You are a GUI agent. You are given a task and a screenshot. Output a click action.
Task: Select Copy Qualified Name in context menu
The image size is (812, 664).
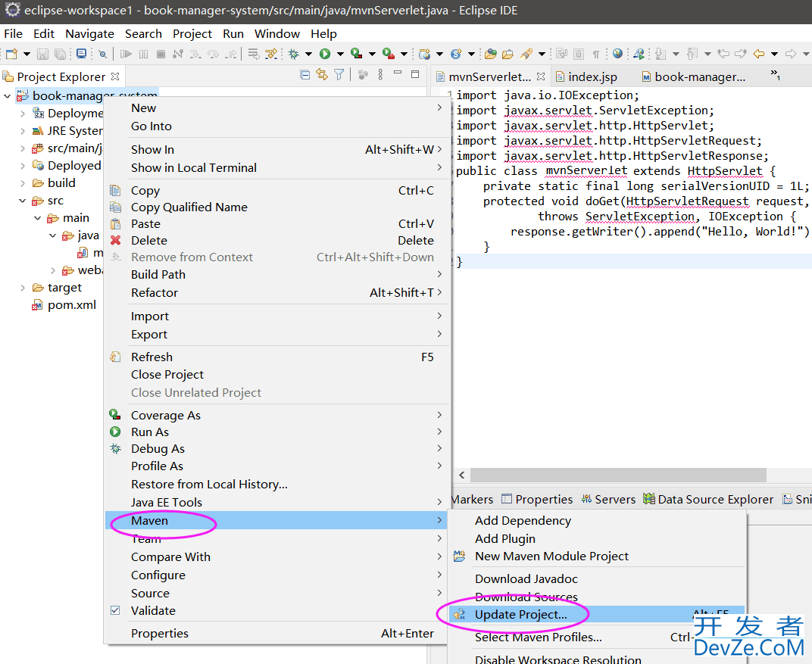(276, 207)
